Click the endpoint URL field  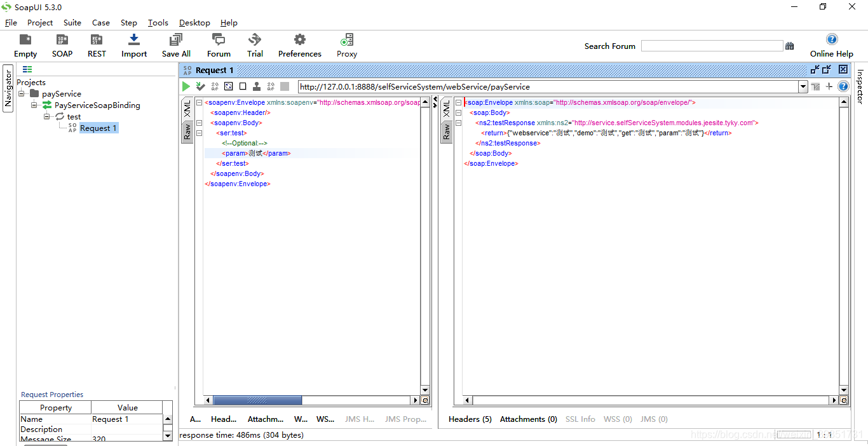pos(548,86)
